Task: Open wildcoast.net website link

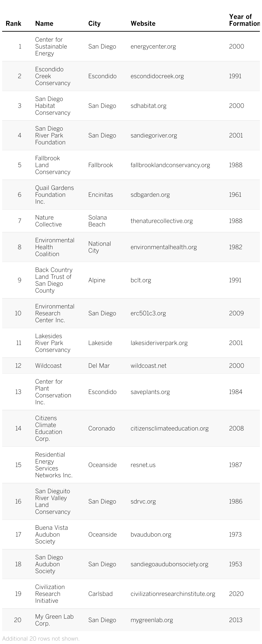Action: pyautogui.click(x=148, y=366)
